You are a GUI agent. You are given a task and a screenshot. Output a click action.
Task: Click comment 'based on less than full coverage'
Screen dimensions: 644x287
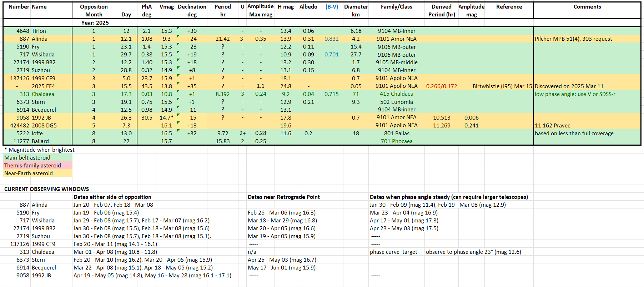click(x=574, y=133)
